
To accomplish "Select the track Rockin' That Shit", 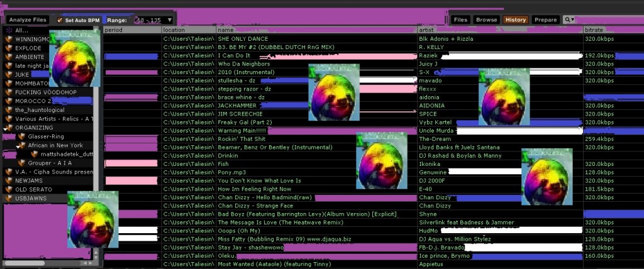I will pos(241,139).
